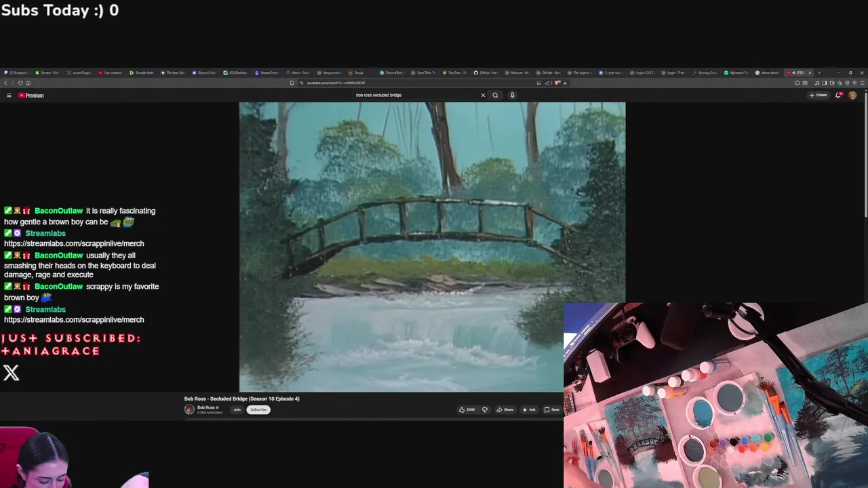Open first streamlabs merch link in chat
The width and height of the screenshot is (868, 488).
click(x=74, y=243)
